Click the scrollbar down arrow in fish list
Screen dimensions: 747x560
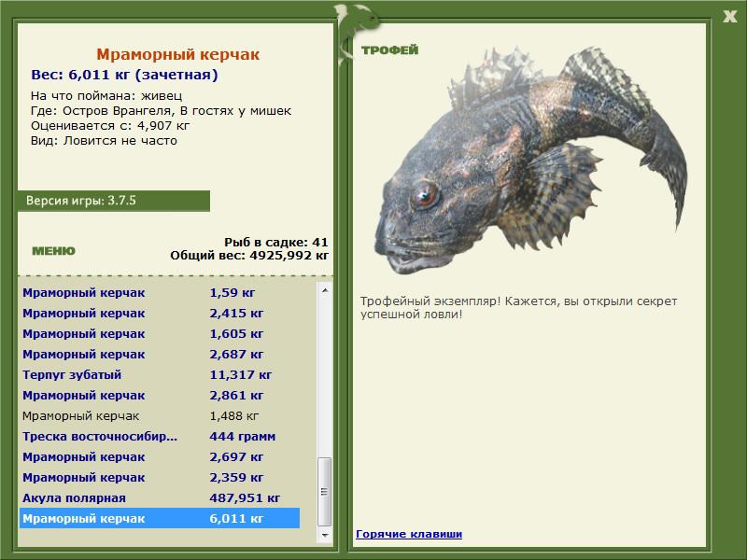pyautogui.click(x=325, y=535)
